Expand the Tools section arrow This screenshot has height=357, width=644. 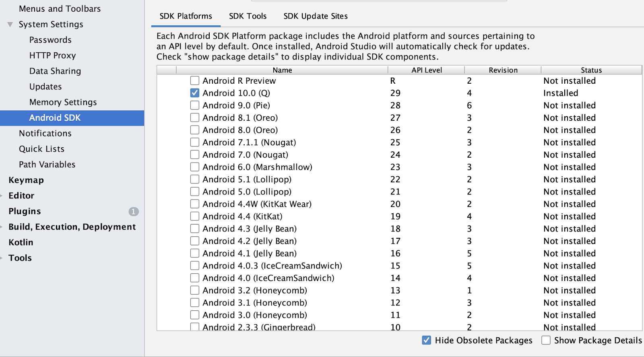coord(2,258)
